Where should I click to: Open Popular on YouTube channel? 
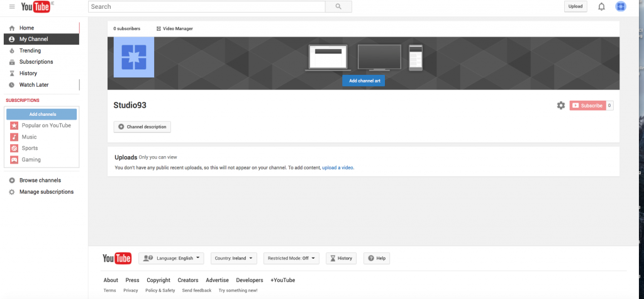[47, 125]
